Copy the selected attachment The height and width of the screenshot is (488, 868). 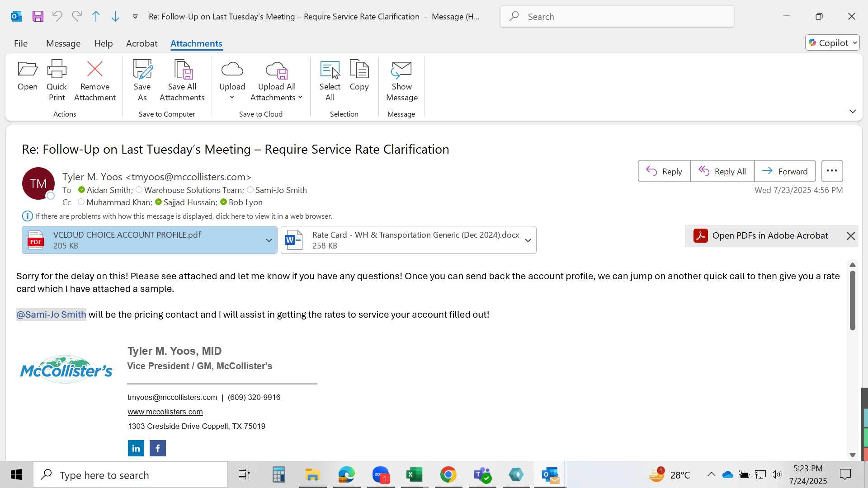pyautogui.click(x=359, y=76)
